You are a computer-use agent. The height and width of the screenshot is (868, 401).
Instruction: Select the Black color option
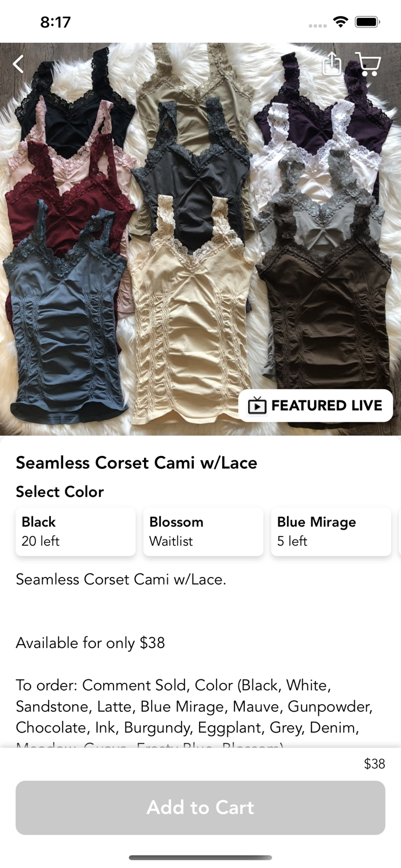[76, 532]
